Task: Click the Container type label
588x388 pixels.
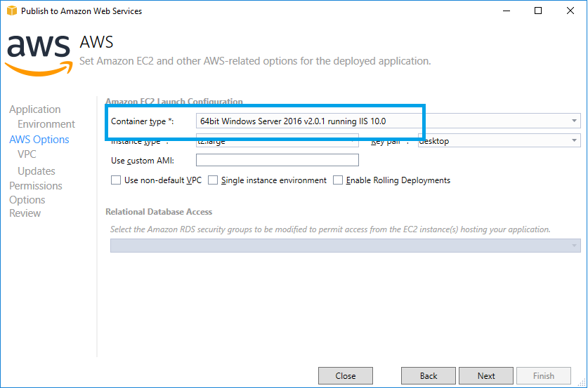Action: 143,121
